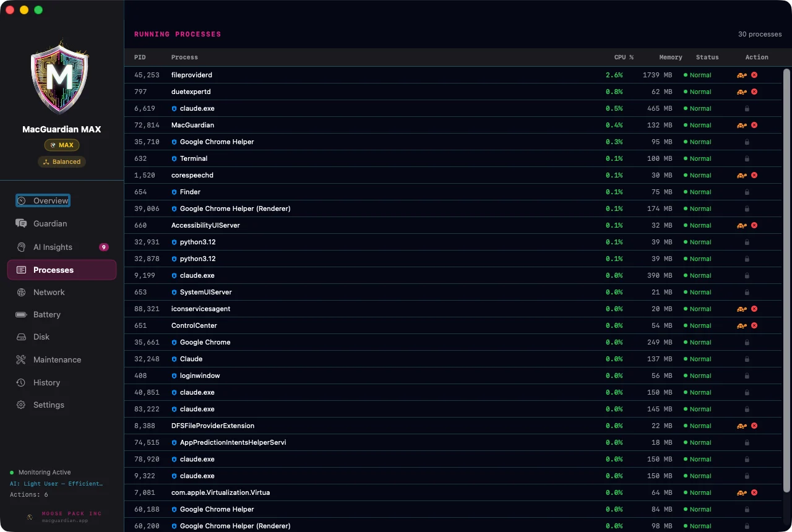Click the MacGuardian shield logo
Viewport: 792px width, 532px height.
pyautogui.click(x=60, y=77)
